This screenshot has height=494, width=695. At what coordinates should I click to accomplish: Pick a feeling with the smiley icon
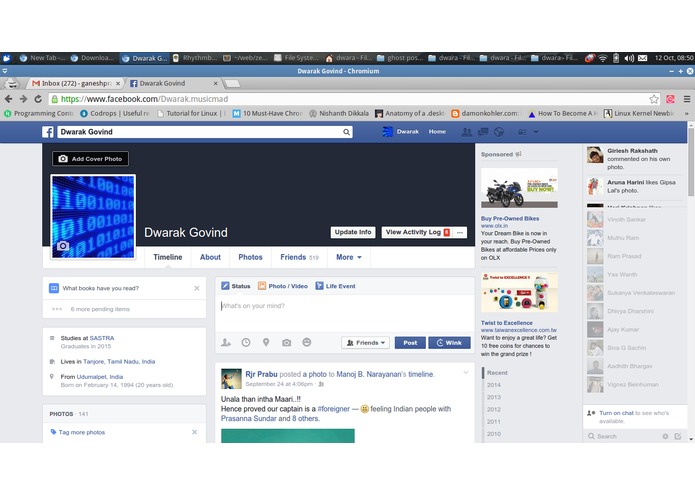(307, 342)
